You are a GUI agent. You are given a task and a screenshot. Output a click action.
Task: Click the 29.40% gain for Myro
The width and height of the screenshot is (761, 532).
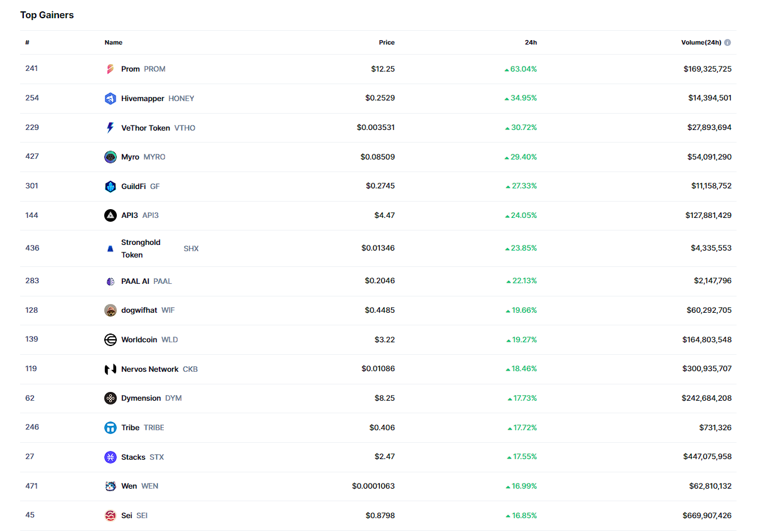pyautogui.click(x=521, y=157)
